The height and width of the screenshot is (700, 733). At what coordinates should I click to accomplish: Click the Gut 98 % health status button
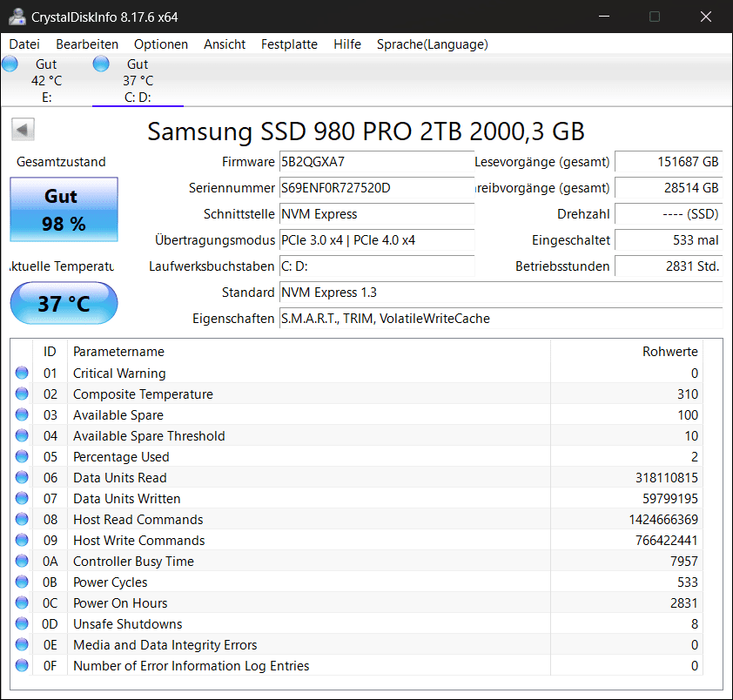click(64, 210)
